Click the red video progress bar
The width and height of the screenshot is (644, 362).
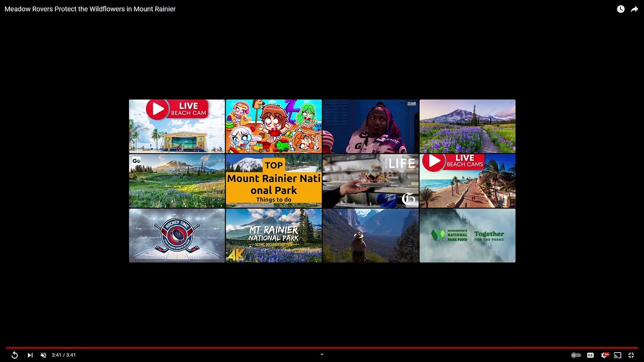322,347
